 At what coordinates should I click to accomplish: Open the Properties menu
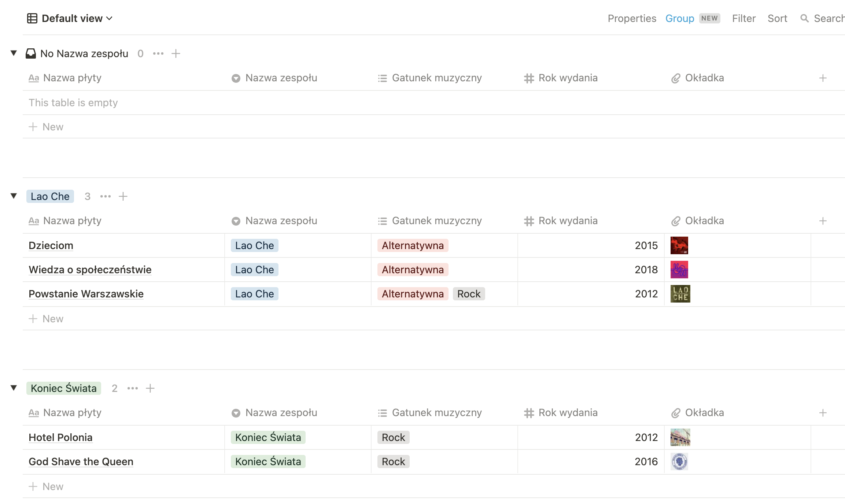632,18
